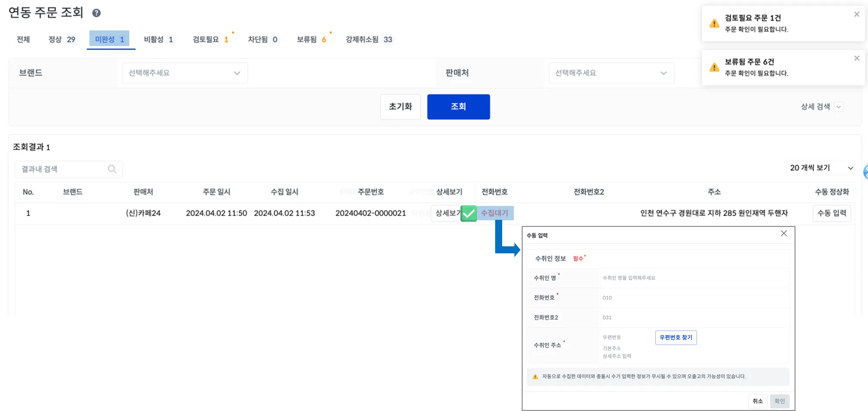Click 취소 in the 수동 입력 dialog
The height and width of the screenshot is (411, 868).
coord(758,401)
